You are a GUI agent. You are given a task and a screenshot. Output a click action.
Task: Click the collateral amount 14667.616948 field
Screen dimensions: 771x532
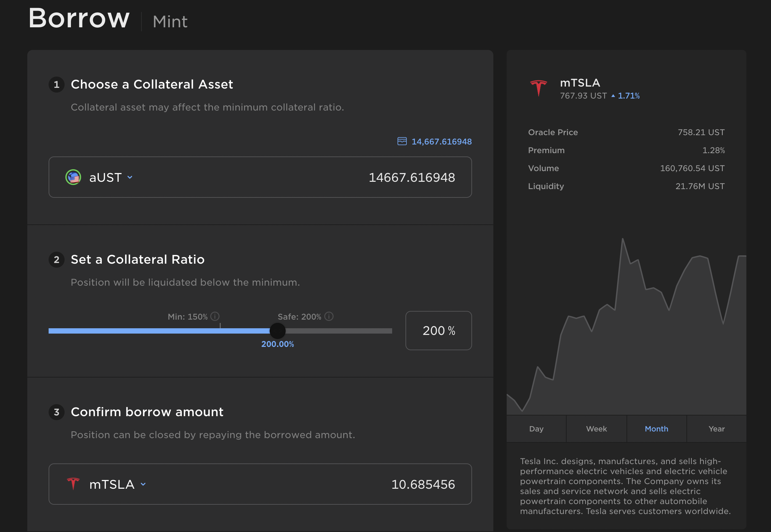click(x=411, y=177)
